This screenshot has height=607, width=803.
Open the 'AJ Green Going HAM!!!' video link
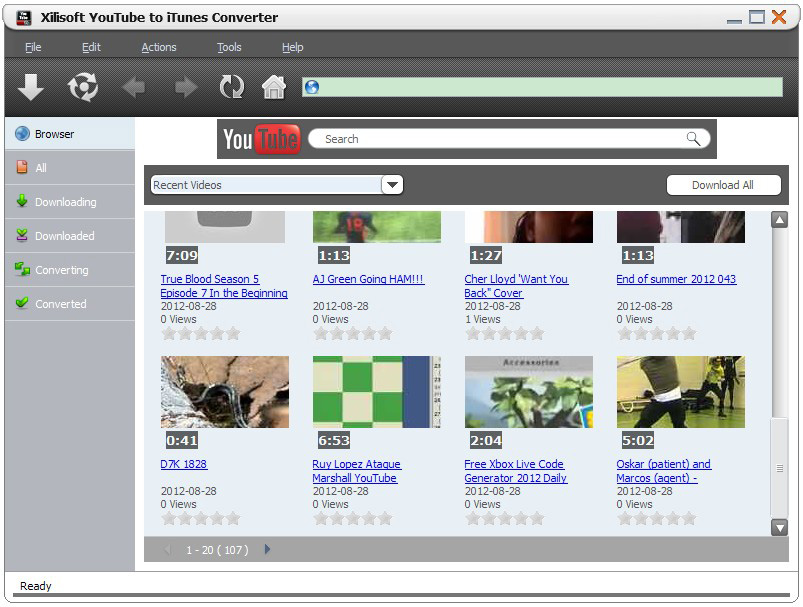coord(368,279)
